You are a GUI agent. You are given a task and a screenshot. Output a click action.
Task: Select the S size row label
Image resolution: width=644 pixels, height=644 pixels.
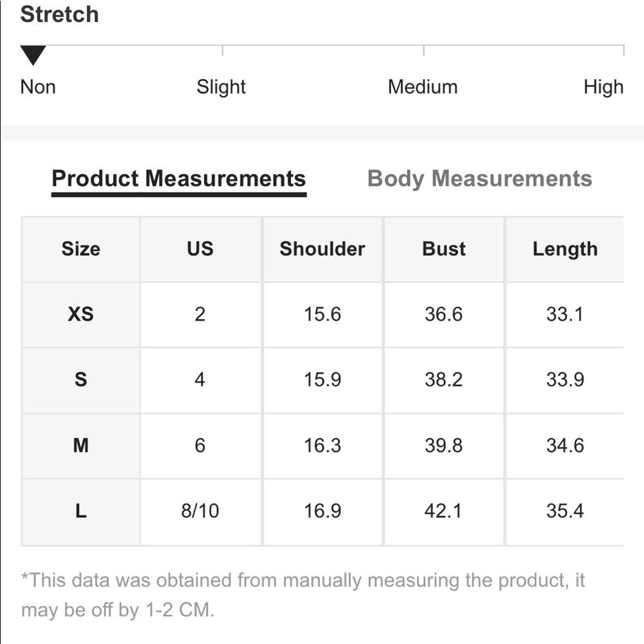point(80,380)
